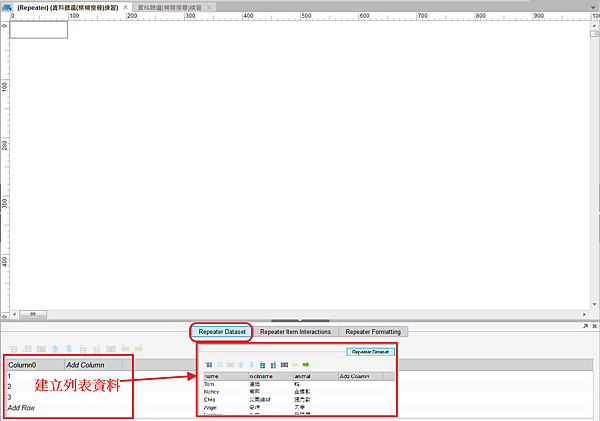The height and width of the screenshot is (421, 600).
Task: Click the page icon left of the tabs
Action: click(x=7, y=7)
